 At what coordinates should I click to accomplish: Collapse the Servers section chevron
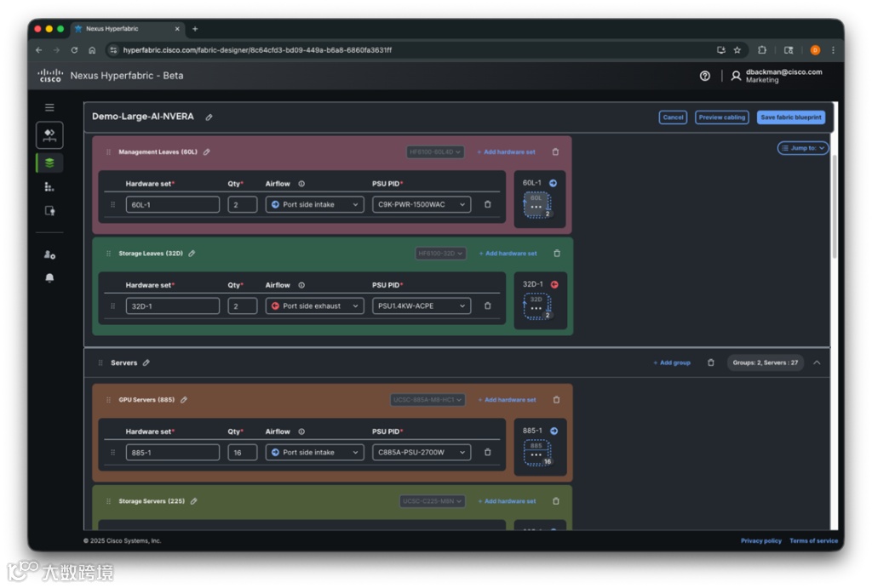point(817,363)
